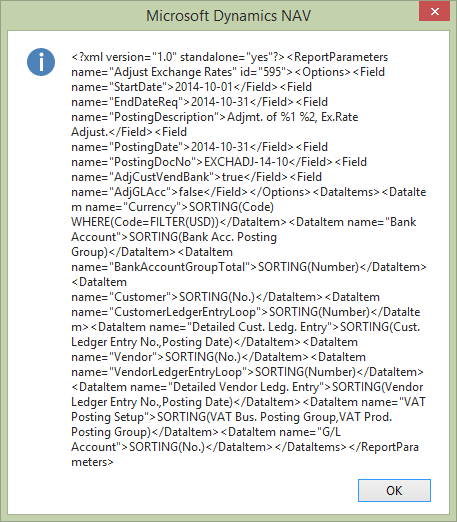This screenshot has height=522, width=457.
Task: Click the "Adjust Exchange Rates" report name
Action: click(x=173, y=72)
